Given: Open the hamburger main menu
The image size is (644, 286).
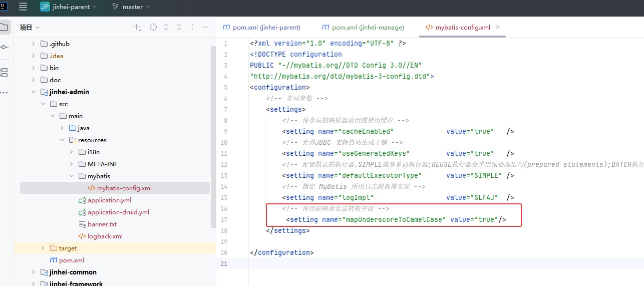Looking at the screenshot, I should (x=23, y=7).
